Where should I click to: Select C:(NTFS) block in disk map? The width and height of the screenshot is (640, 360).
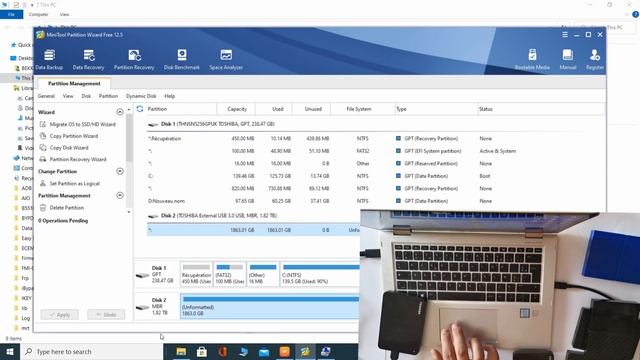[320, 274]
